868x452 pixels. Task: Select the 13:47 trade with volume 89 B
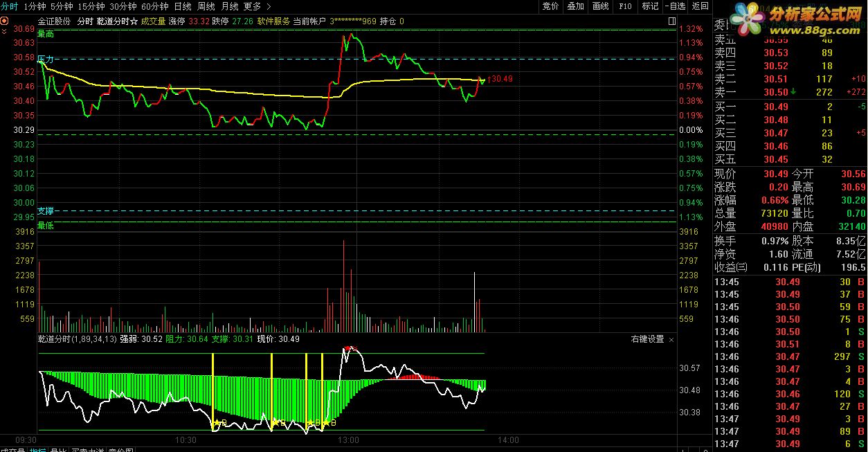coord(790,431)
